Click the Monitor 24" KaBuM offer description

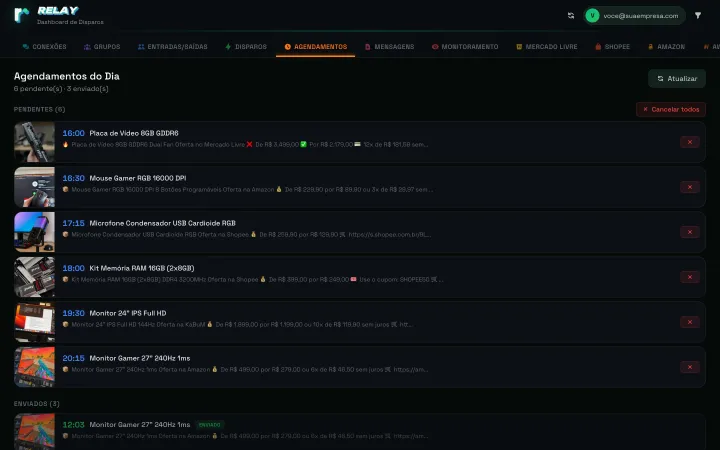(x=237, y=324)
